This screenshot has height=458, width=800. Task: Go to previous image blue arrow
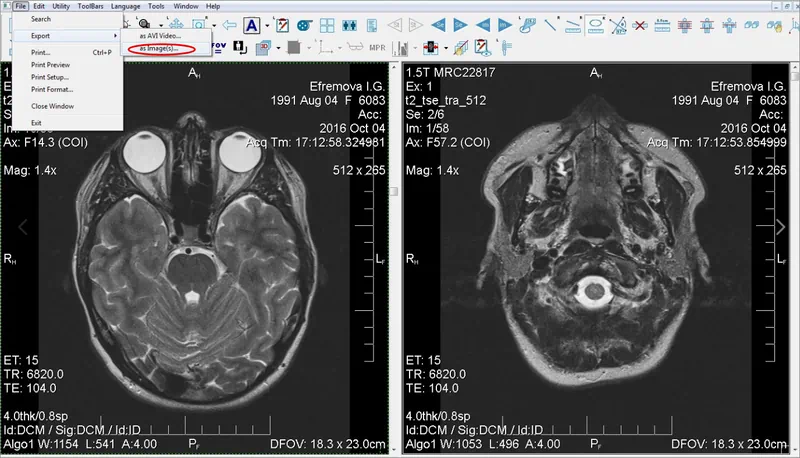(483, 24)
